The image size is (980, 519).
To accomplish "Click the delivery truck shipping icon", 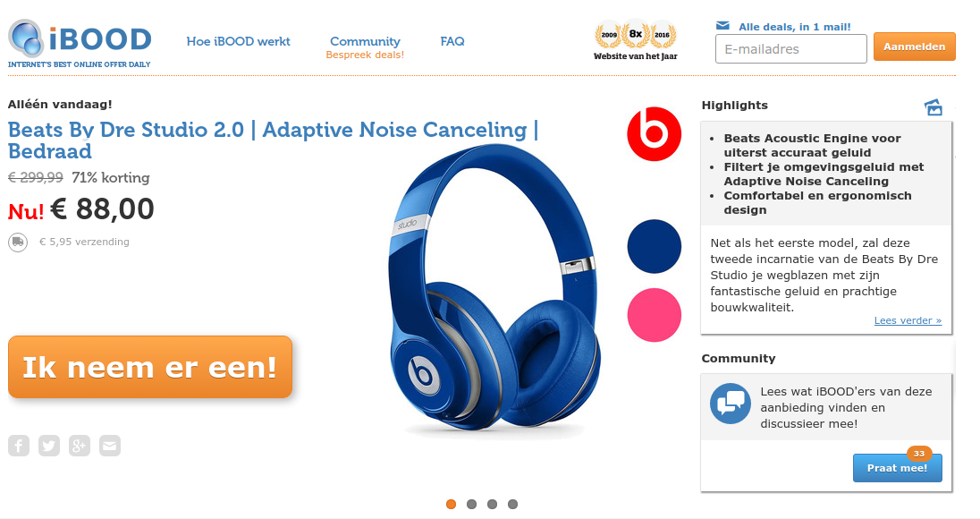I will point(18,242).
